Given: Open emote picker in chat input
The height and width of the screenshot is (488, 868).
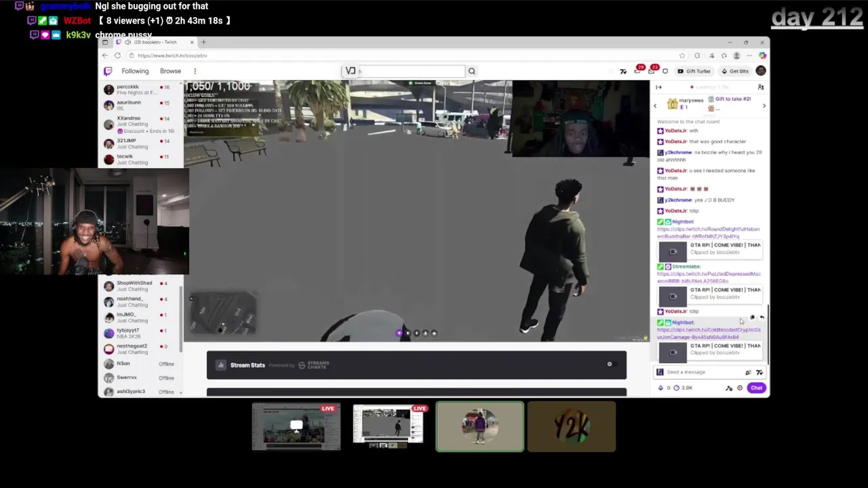Looking at the screenshot, I should click(x=748, y=372).
